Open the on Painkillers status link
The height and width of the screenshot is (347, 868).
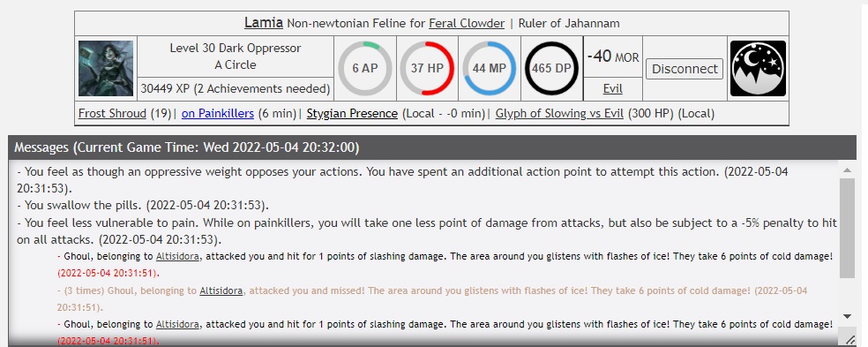click(x=218, y=114)
